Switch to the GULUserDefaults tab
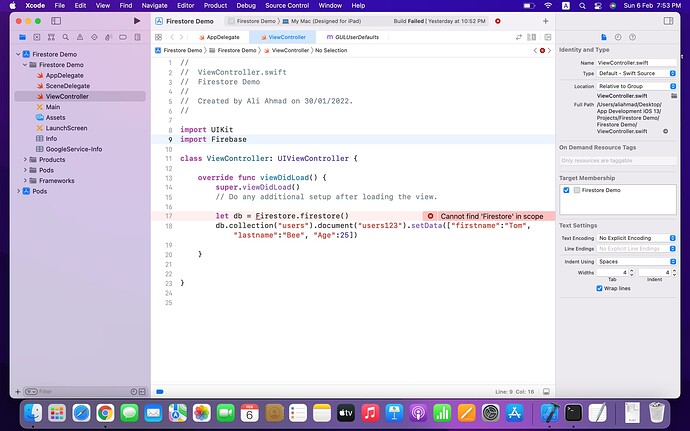Image resolution: width=690 pixels, height=431 pixels. [x=352, y=37]
